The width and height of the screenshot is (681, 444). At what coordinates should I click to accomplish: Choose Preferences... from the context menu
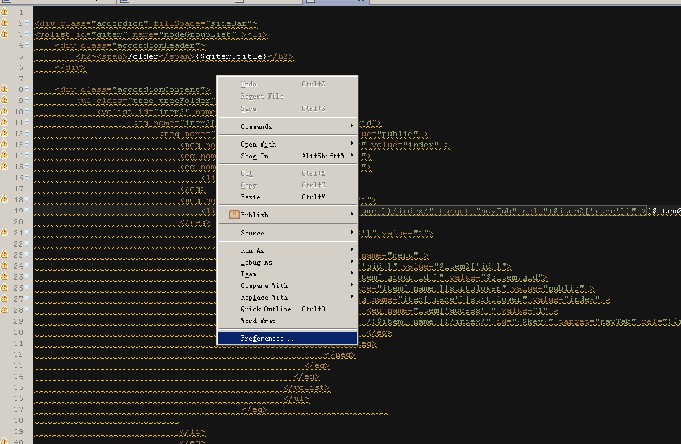tap(288, 338)
